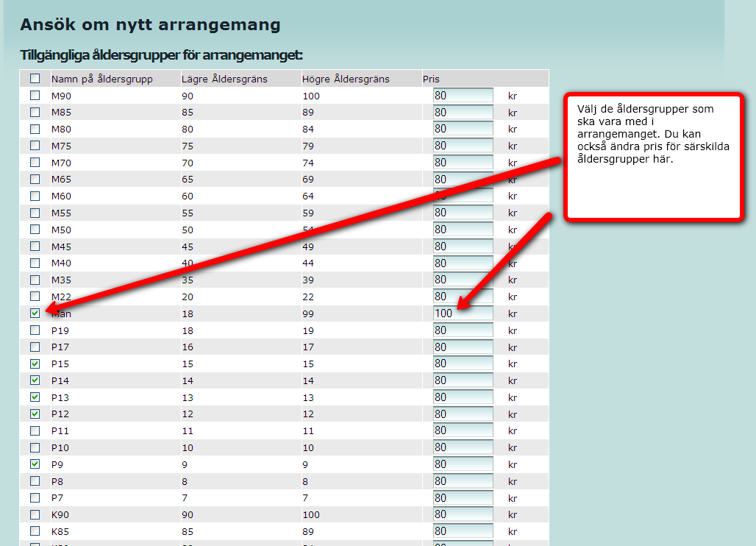This screenshot has width=756, height=546.
Task: Click the P7 price input box
Action: pos(463,497)
